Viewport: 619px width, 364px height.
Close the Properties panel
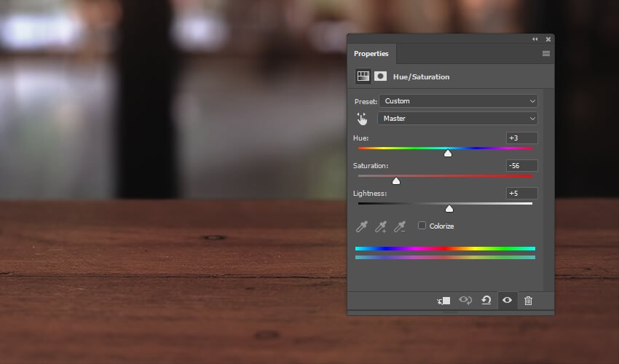click(x=548, y=39)
